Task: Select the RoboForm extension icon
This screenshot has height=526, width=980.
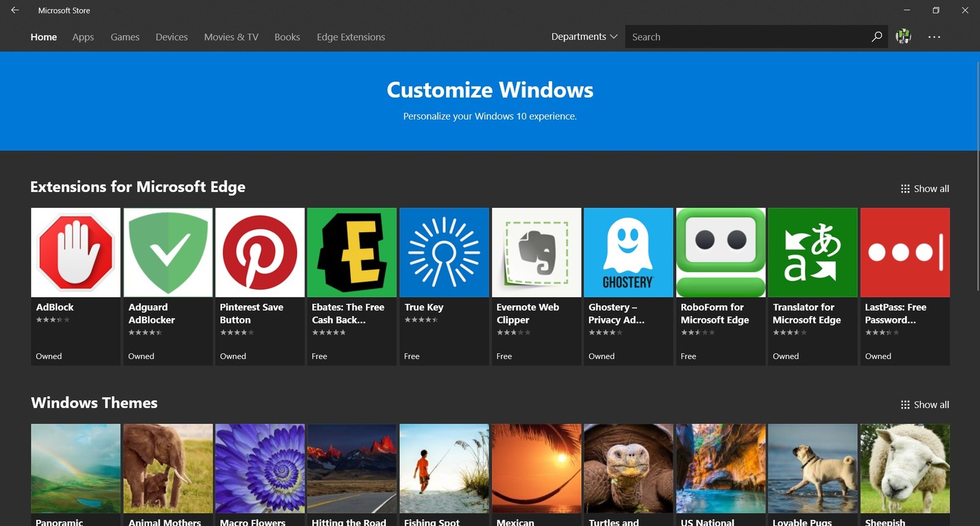Action: pos(721,253)
